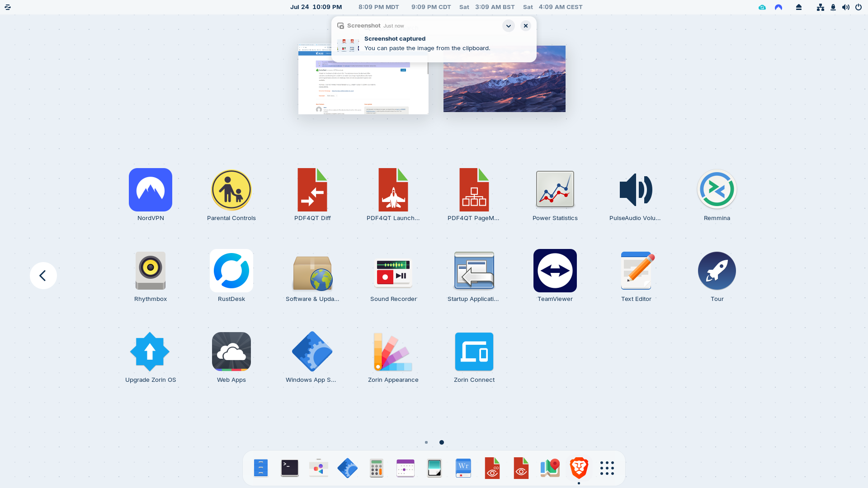Open Parental Controls from the app grid

231,190
